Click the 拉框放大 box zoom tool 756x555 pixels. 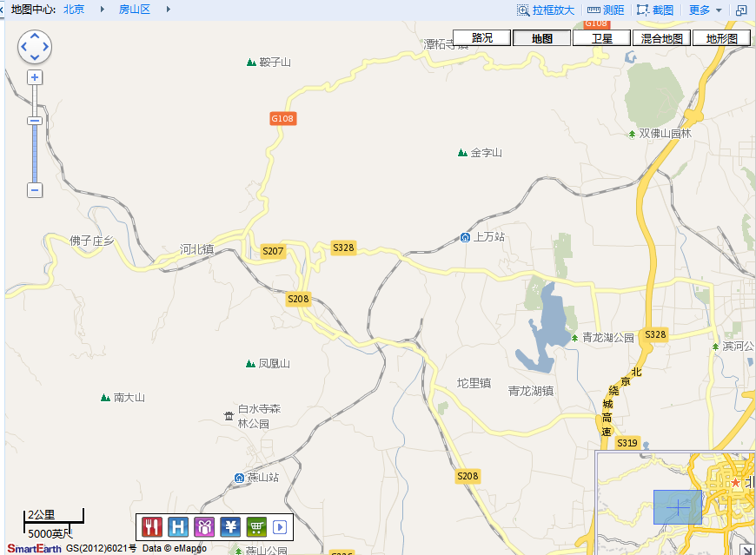tap(546, 10)
